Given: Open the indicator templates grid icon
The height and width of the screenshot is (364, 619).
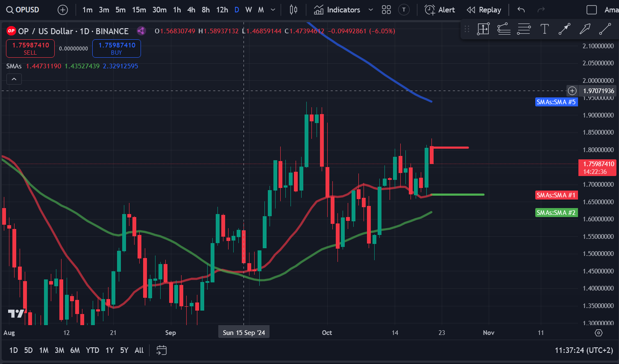Looking at the screenshot, I should [x=387, y=9].
